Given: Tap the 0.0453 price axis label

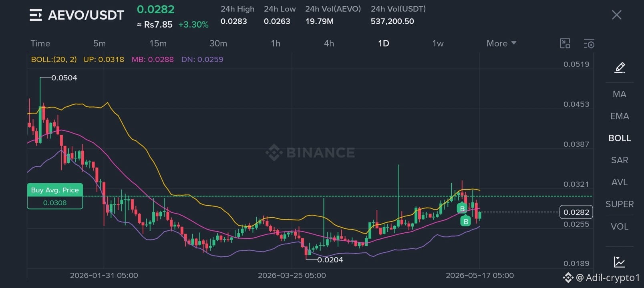Looking at the screenshot, I should pos(576,104).
